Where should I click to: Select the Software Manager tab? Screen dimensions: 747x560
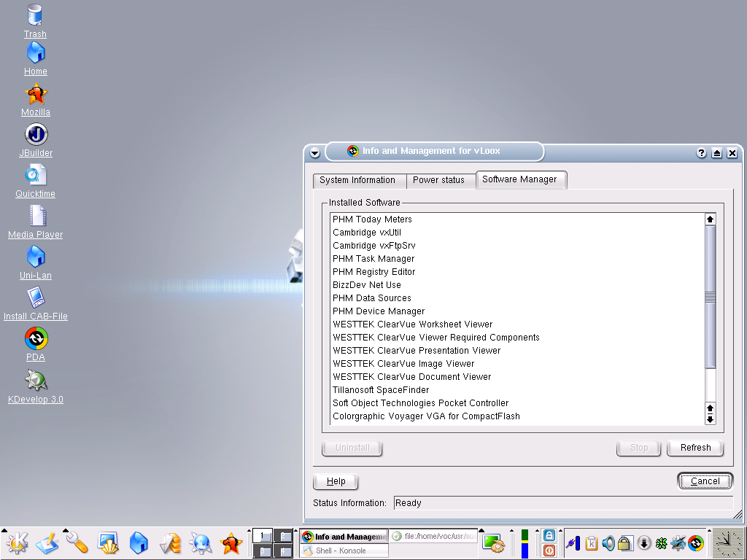coord(519,179)
